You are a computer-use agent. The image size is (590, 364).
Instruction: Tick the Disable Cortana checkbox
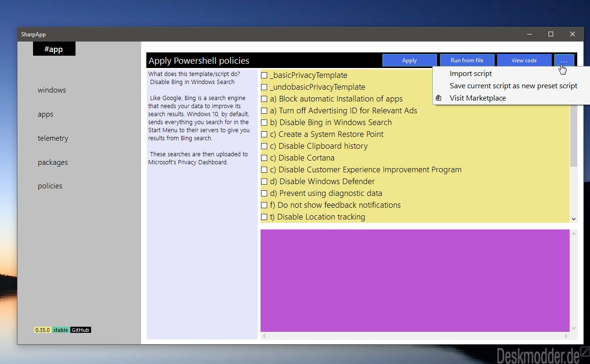[x=264, y=158]
